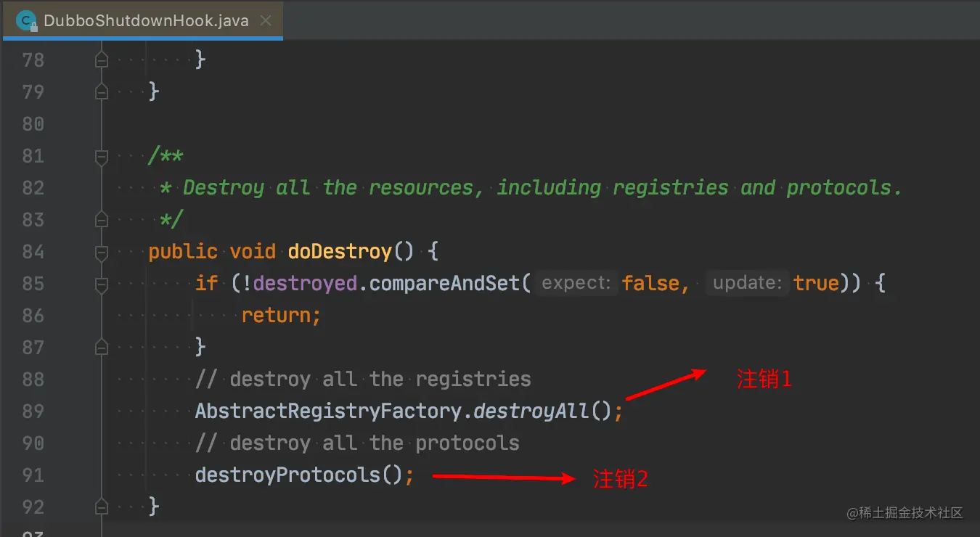Select the DubboShutdownHook.java editor tab
Screen dimensions: 980x537
(x=145, y=21)
